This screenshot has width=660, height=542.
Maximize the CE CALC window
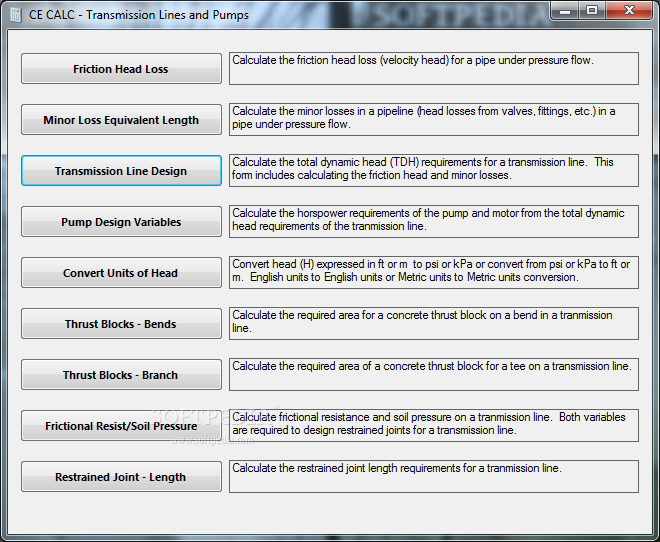tap(592, 11)
